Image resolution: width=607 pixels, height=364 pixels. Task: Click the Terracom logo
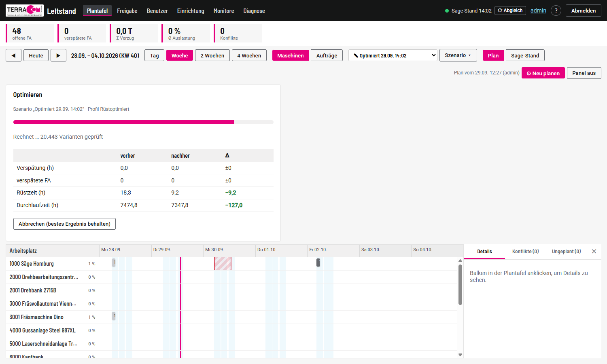(x=25, y=11)
